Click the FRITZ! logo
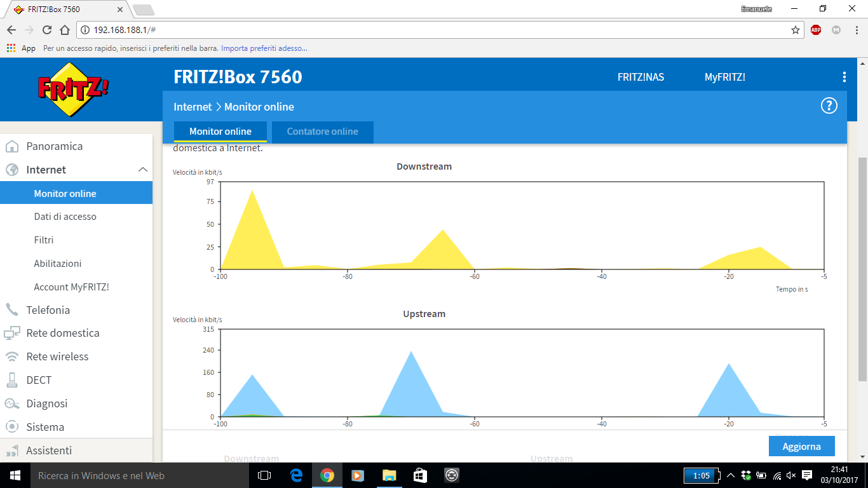Image resolution: width=868 pixels, height=488 pixels. (73, 89)
